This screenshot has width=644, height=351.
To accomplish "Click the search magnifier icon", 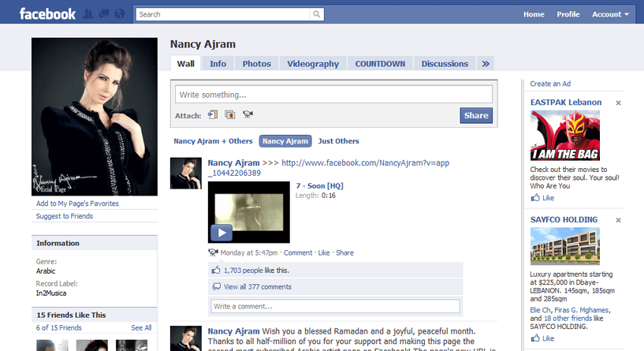I will point(316,14).
